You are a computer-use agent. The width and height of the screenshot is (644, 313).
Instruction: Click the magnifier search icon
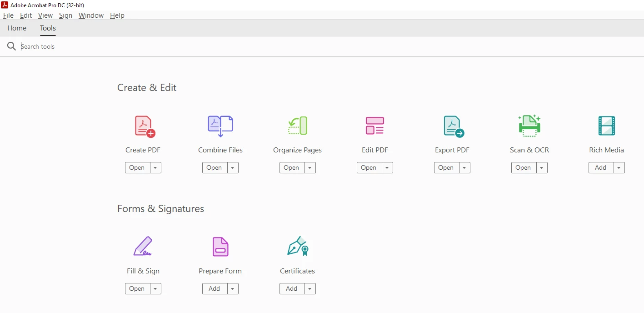click(11, 46)
